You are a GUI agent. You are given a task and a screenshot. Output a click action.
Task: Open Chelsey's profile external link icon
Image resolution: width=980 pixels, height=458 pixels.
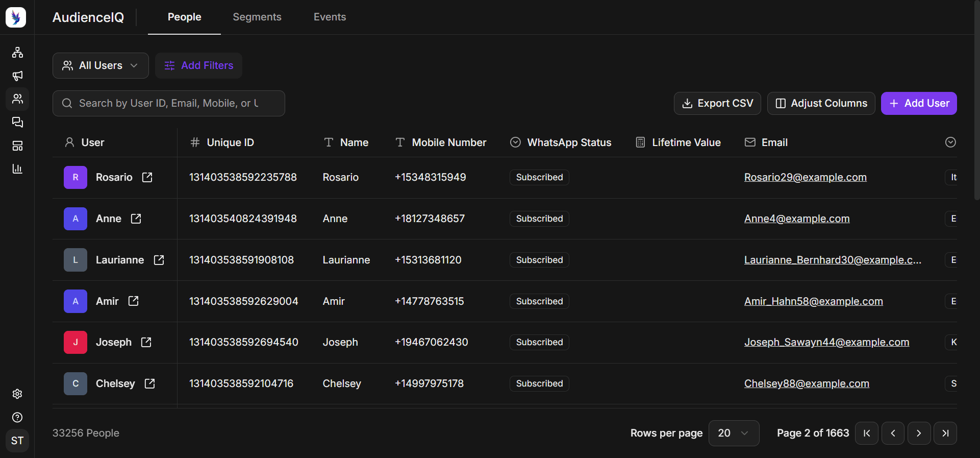point(149,383)
